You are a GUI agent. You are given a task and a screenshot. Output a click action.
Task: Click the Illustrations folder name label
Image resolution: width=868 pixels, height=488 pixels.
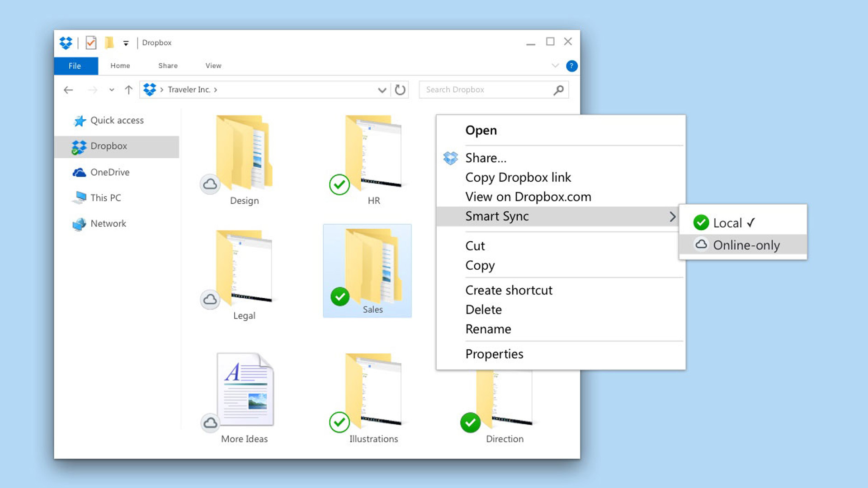point(373,439)
